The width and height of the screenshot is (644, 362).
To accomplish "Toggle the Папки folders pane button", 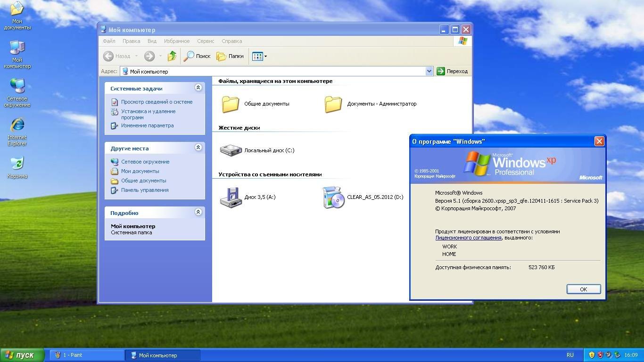I will coord(230,56).
